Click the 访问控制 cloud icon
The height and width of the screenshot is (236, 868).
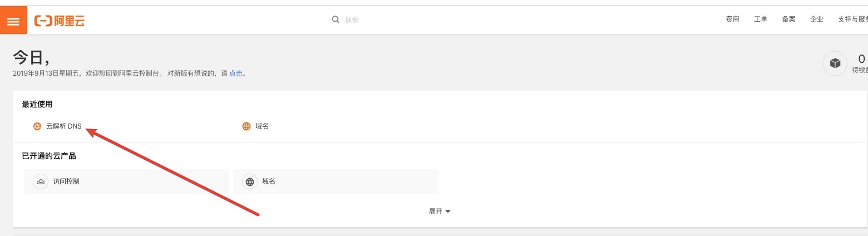point(40,181)
